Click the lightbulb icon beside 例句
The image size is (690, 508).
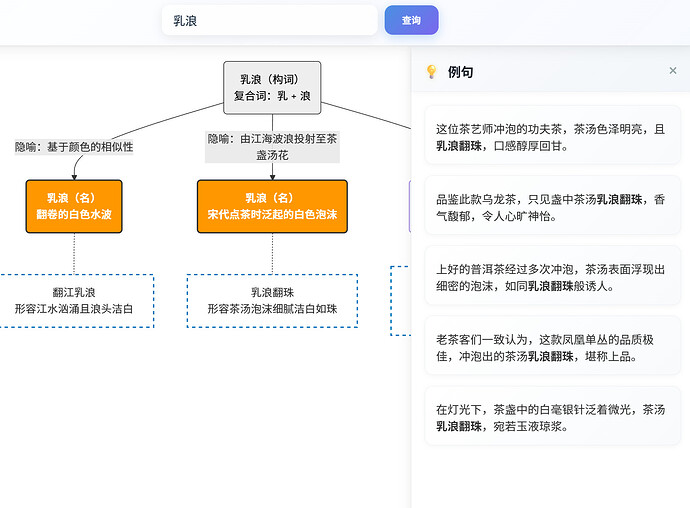pyautogui.click(x=432, y=72)
